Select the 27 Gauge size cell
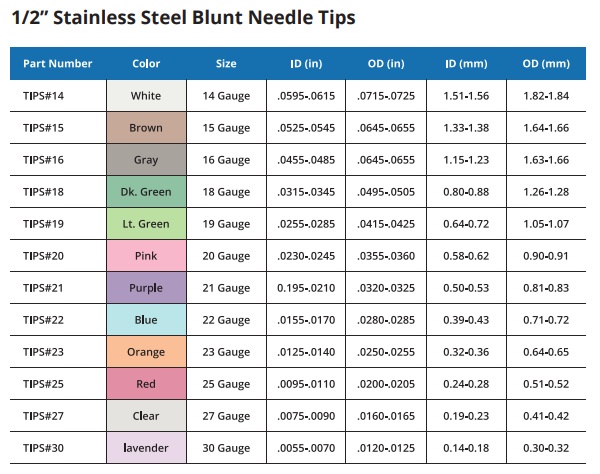The image size is (600, 474). 226,416
